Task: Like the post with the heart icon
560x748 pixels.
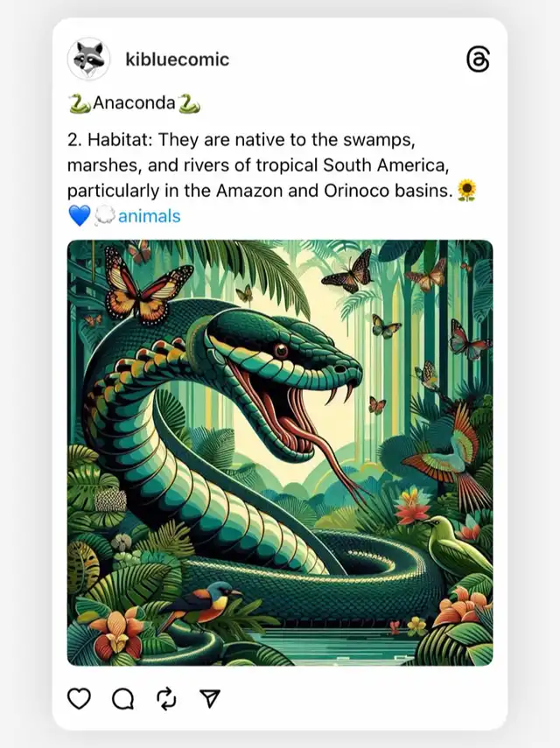Action: (79, 699)
